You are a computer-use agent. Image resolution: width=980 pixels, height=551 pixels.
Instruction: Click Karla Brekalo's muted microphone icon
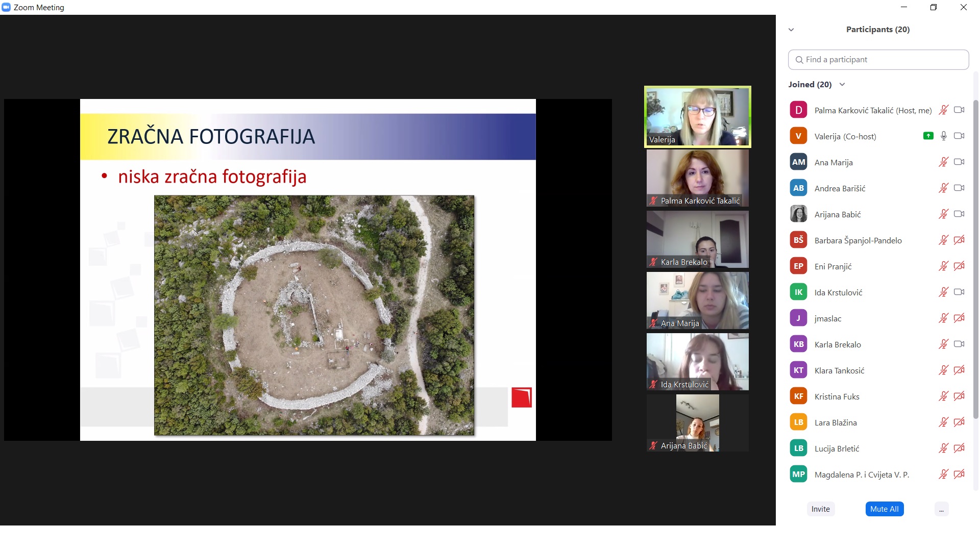[944, 344]
